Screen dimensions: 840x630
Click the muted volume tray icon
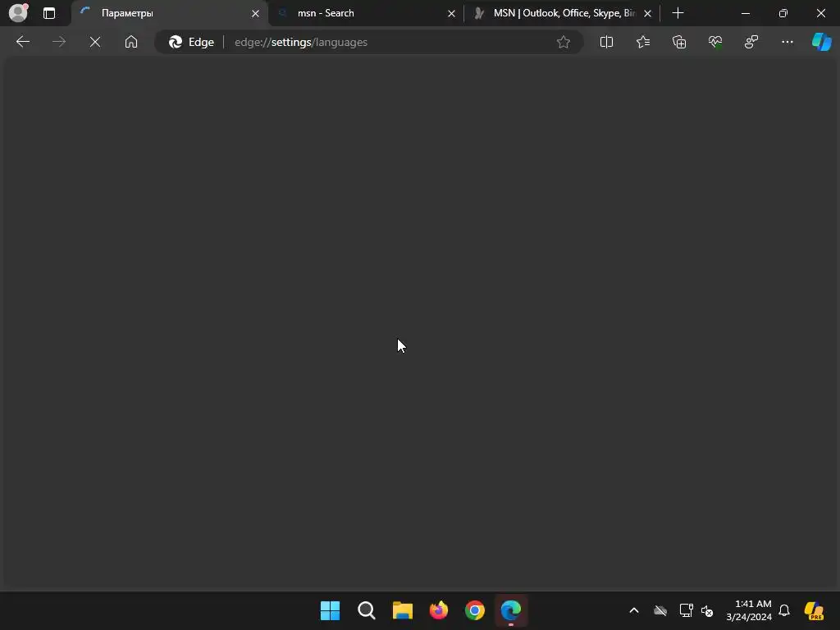coord(707,610)
